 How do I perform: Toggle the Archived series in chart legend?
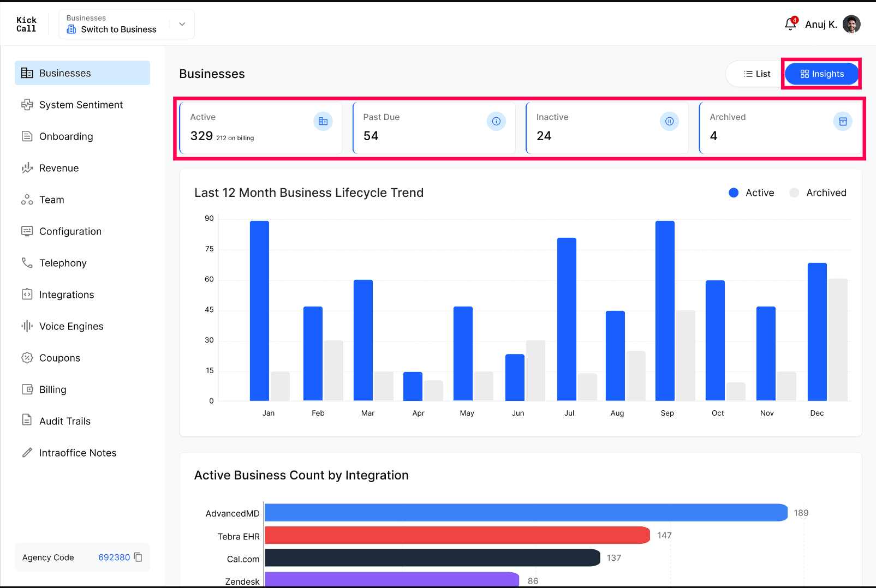(x=818, y=193)
